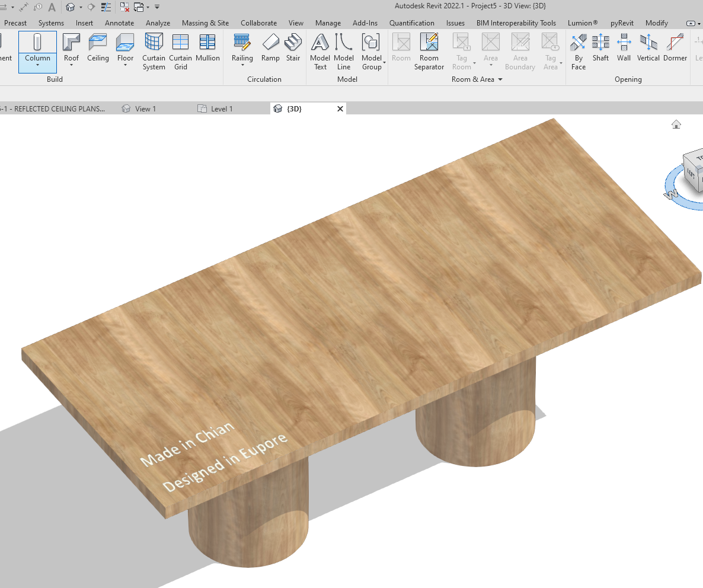Open the Level 1 view tab

221,108
